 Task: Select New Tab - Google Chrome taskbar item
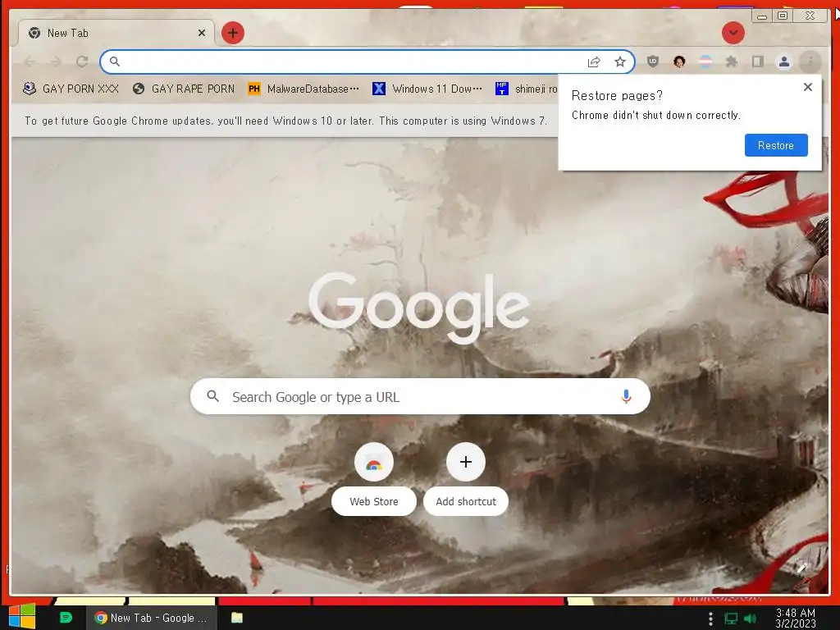point(152,618)
